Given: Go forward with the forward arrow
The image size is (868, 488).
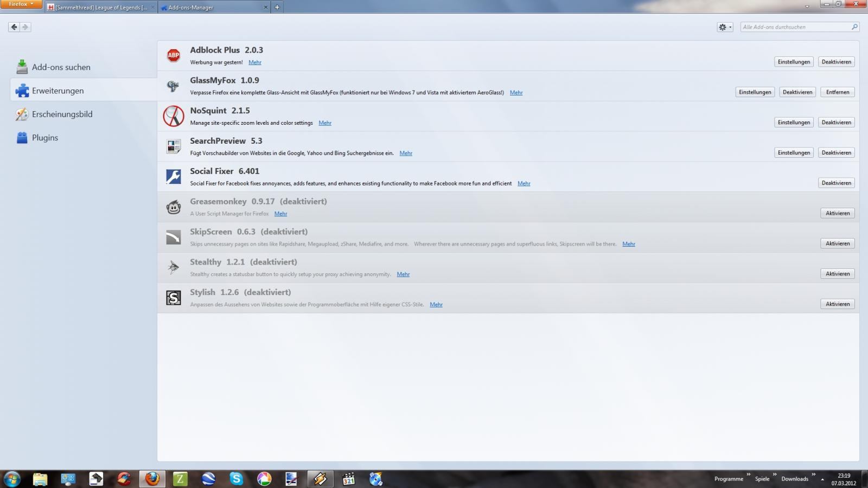Looking at the screenshot, I should (25, 27).
